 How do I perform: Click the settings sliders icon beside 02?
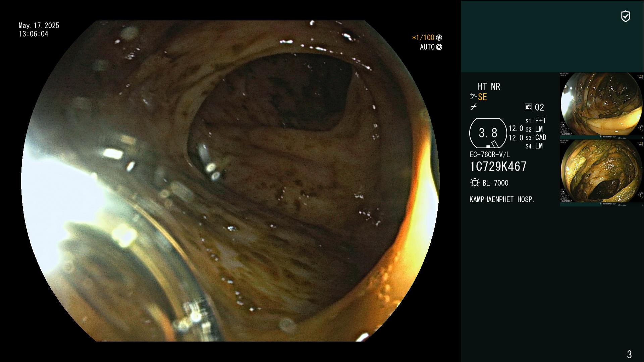click(528, 107)
